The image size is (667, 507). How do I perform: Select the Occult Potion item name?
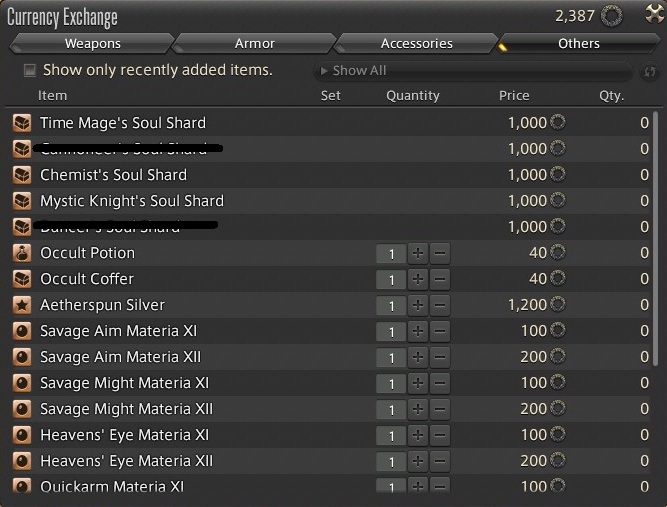click(88, 253)
